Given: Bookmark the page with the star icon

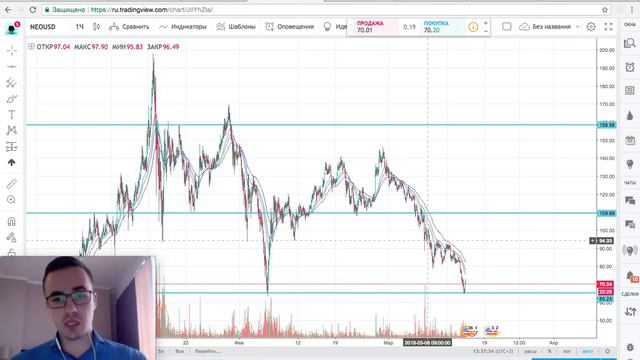Looking at the screenshot, I should 604,10.
